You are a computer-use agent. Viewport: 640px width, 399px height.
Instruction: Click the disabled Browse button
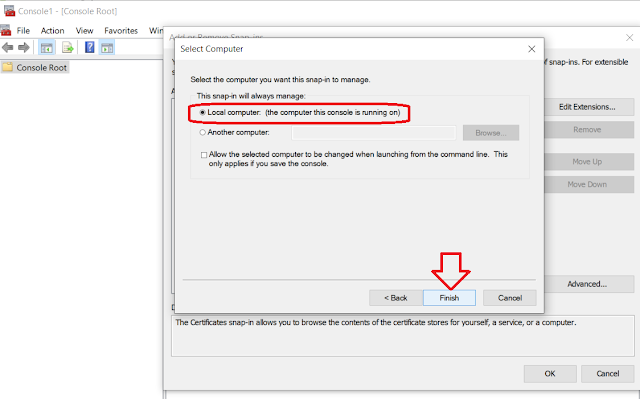[x=491, y=133]
